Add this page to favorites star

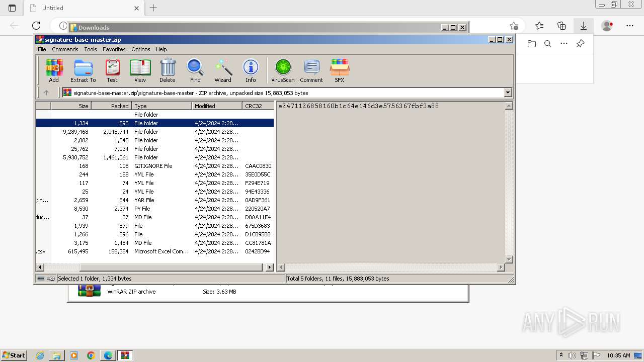click(x=514, y=26)
